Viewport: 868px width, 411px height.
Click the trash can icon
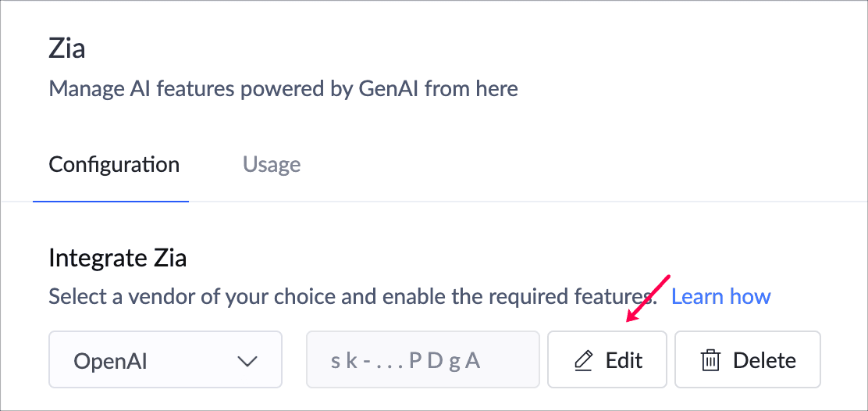pos(710,360)
